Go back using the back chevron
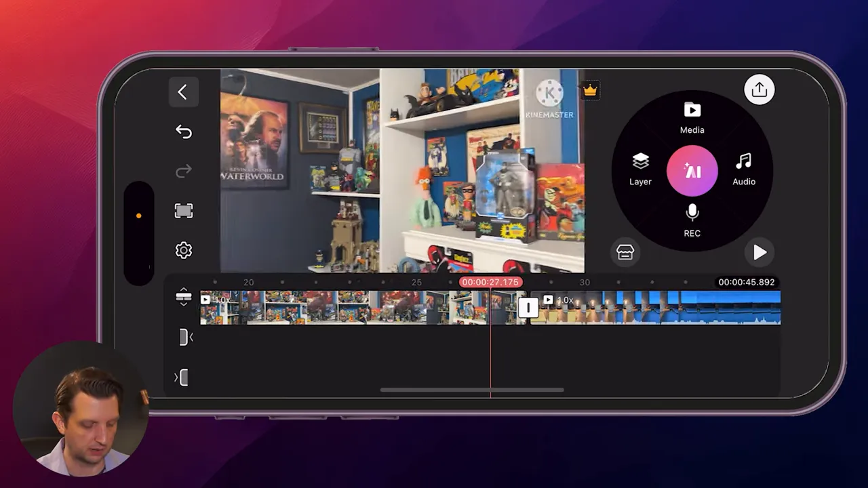The width and height of the screenshot is (868, 488). 184,92
